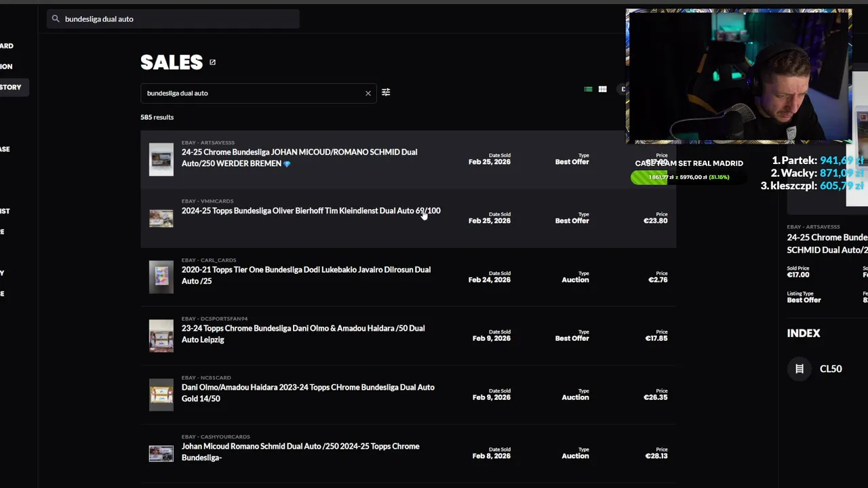Clear the sales search with the X icon
The image size is (868, 488).
click(368, 94)
